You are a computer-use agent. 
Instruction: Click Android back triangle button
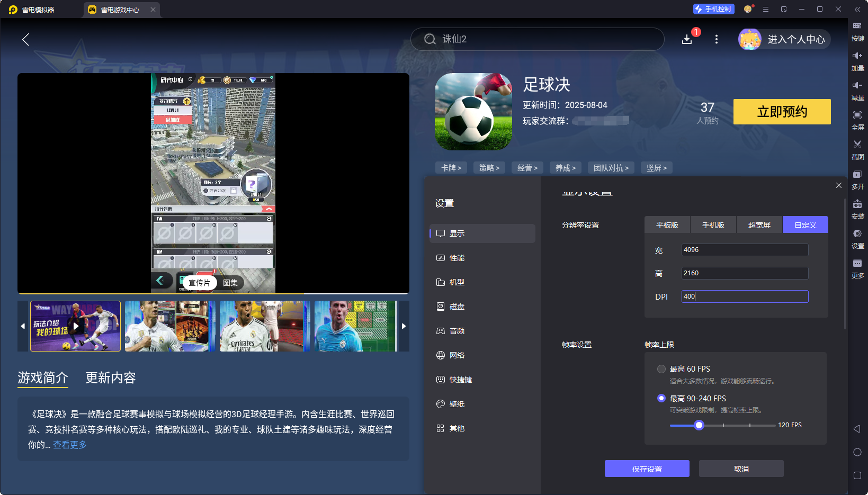[857, 429]
